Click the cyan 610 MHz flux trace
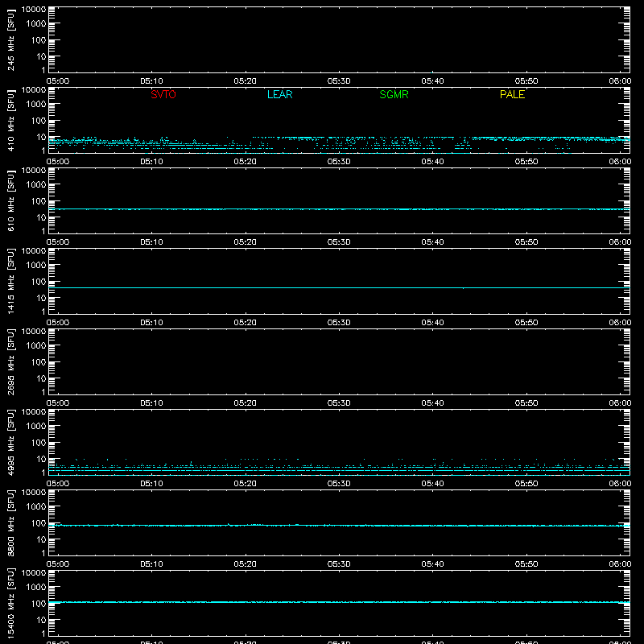Viewport: 644px width, 644px height. pos(339,209)
